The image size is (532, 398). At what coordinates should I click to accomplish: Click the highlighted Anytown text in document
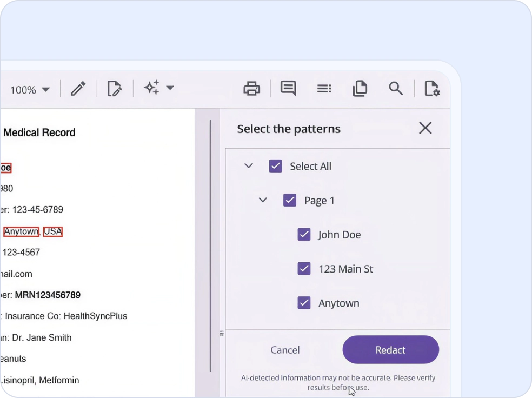point(22,231)
